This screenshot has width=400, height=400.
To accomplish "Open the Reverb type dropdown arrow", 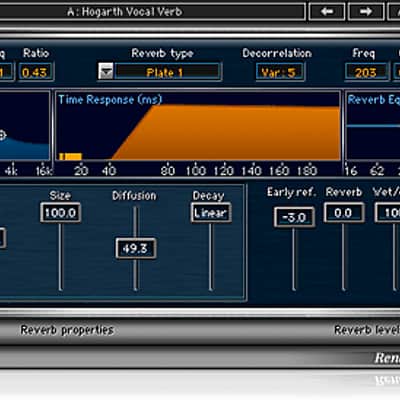I will pyautogui.click(x=106, y=71).
